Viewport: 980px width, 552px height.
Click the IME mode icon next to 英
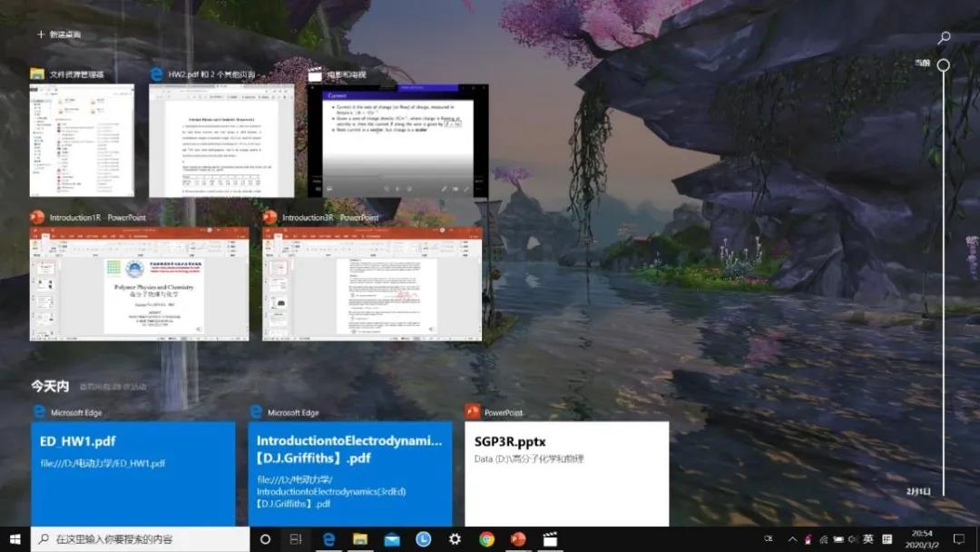point(887,539)
